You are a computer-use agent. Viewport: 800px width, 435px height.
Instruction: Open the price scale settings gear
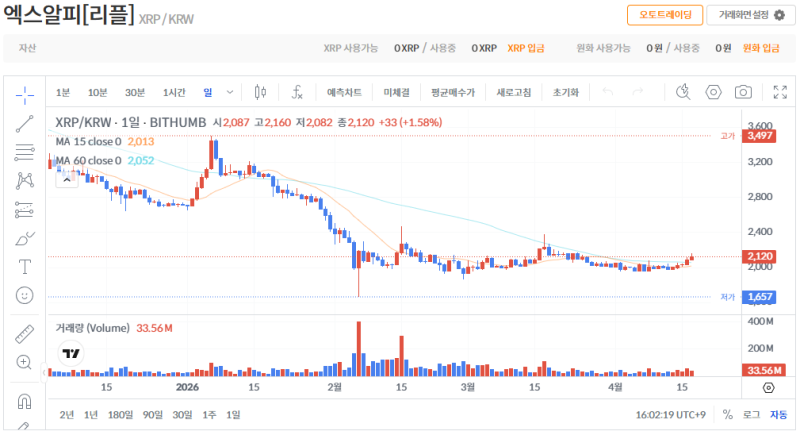pos(768,388)
